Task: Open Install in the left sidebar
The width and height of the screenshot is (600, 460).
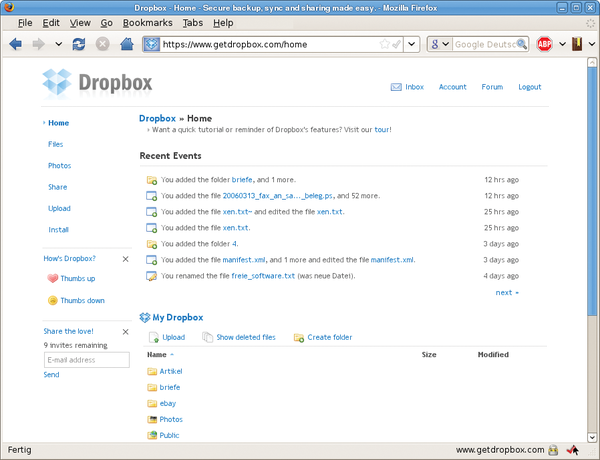Action: 58,230
